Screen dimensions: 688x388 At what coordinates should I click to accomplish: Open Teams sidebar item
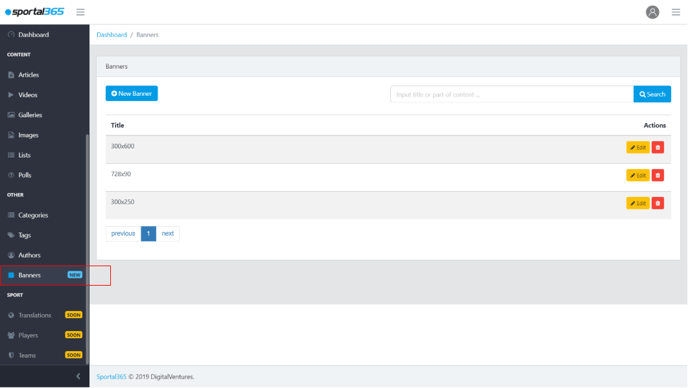tap(44, 355)
